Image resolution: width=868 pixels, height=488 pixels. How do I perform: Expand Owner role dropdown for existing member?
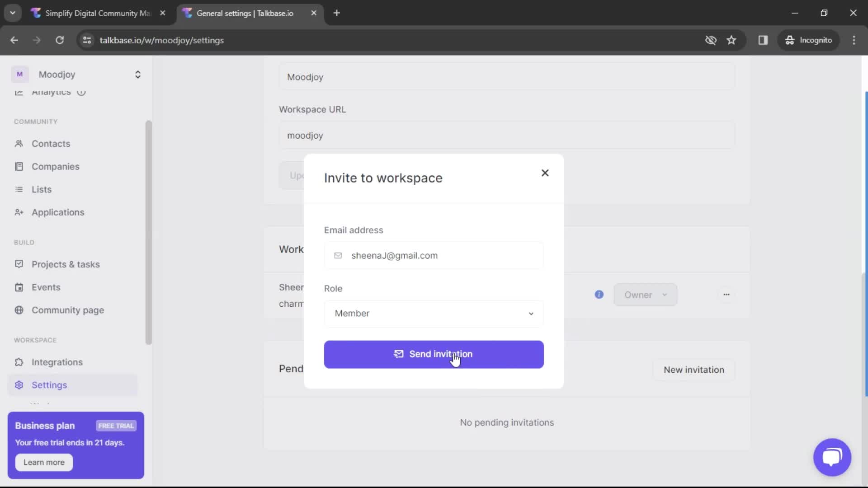click(x=646, y=294)
